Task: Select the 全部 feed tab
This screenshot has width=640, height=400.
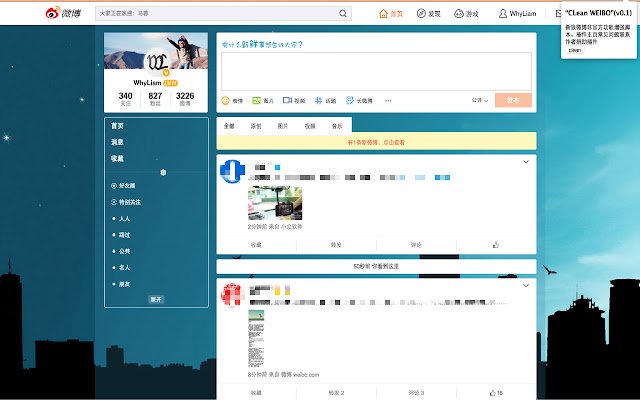Action: pyautogui.click(x=229, y=126)
